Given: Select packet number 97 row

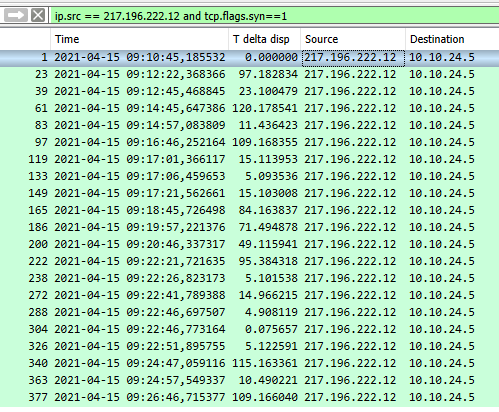Looking at the screenshot, I should click(249, 142).
